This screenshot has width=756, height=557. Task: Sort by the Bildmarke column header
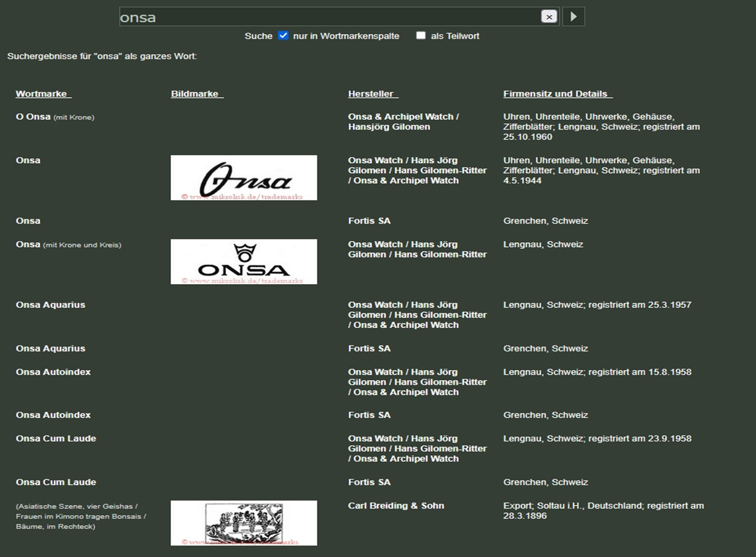coord(197,94)
